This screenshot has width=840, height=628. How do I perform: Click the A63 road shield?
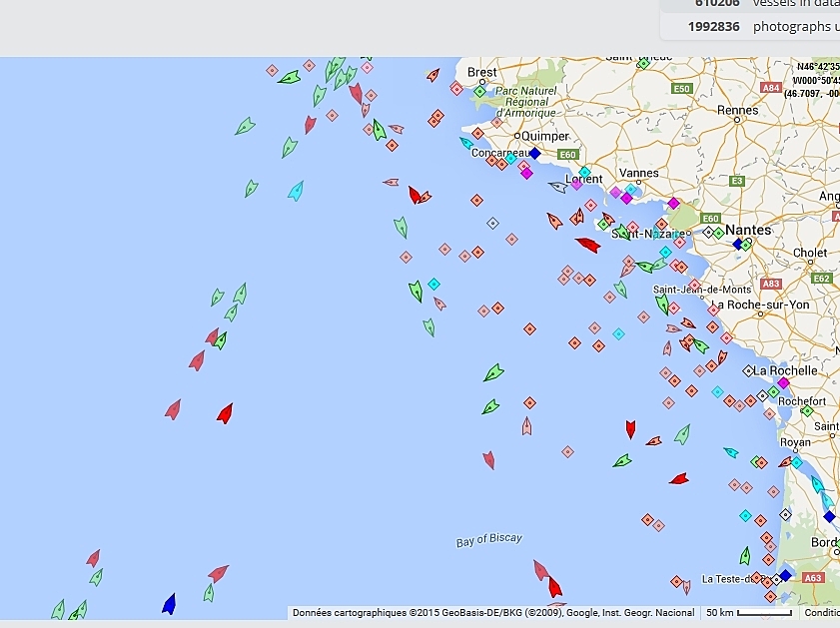[x=813, y=578]
